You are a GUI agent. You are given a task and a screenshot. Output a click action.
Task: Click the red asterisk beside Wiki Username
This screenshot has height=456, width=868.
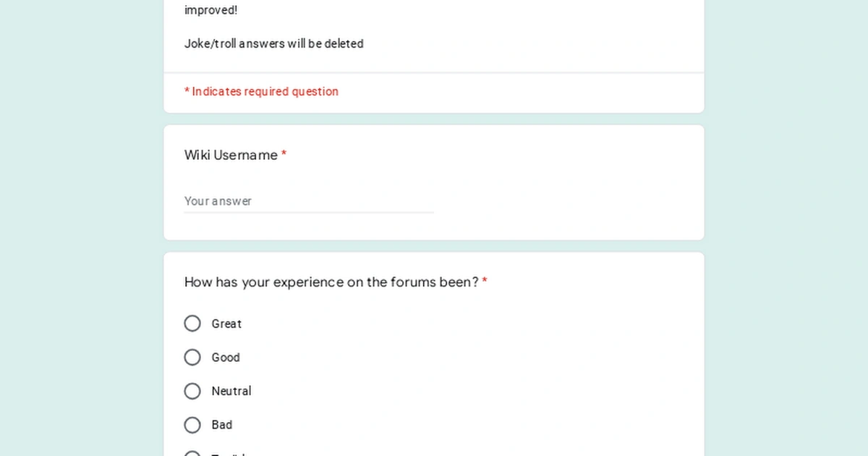tap(284, 155)
